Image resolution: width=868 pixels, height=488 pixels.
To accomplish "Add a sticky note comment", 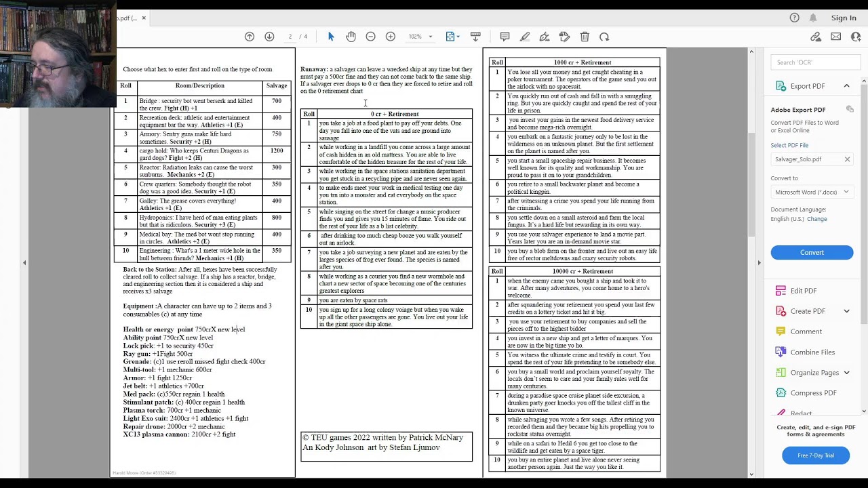I will click(x=505, y=37).
